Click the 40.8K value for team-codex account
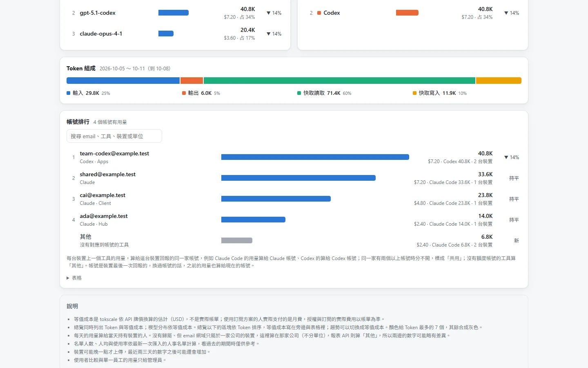Screen dimensions: 588x368 point(485,154)
